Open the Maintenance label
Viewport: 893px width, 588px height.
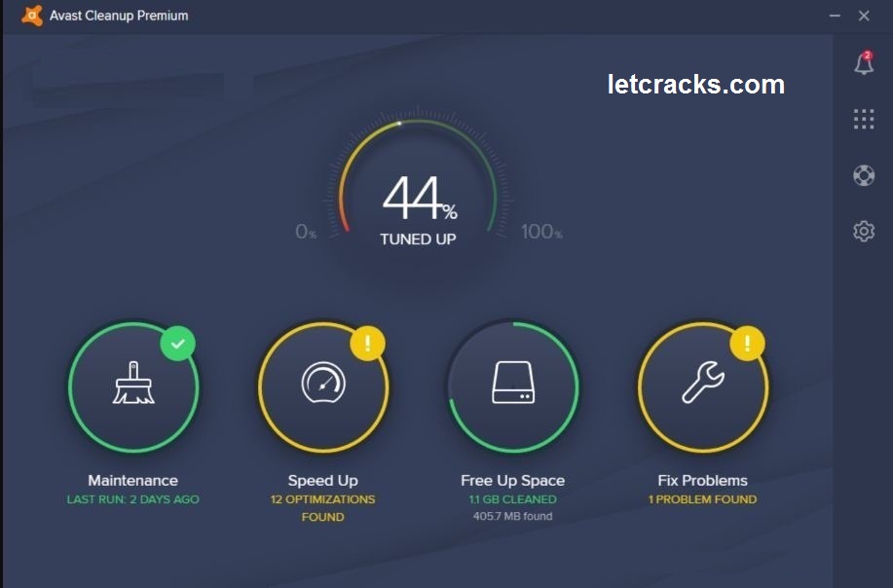(x=132, y=480)
